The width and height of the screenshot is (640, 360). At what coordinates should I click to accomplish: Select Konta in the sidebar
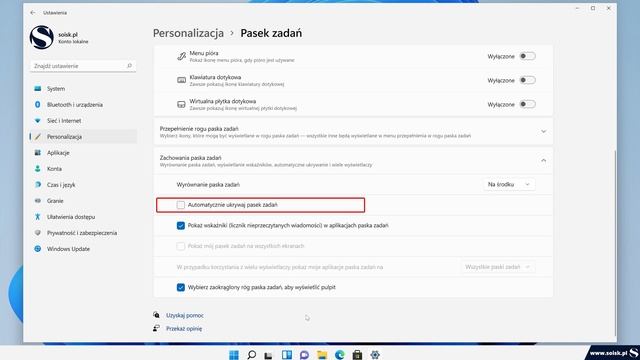[x=83, y=169]
